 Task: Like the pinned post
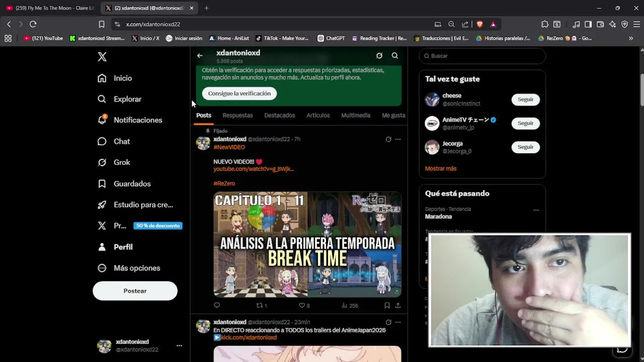(x=304, y=305)
